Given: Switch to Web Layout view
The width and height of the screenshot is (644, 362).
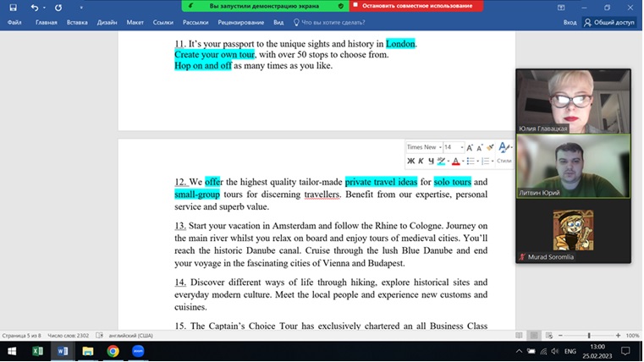Looking at the screenshot, I should pyautogui.click(x=549, y=335).
